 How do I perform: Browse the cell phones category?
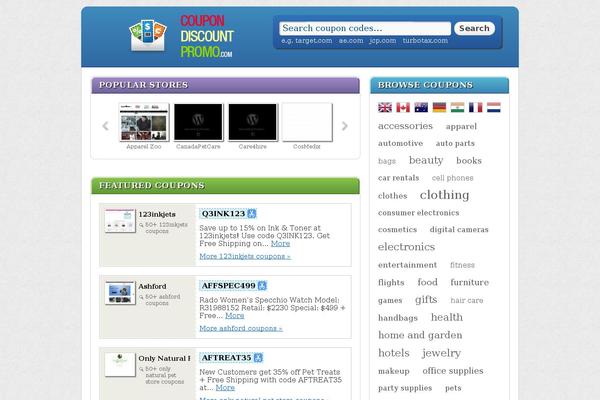click(453, 178)
